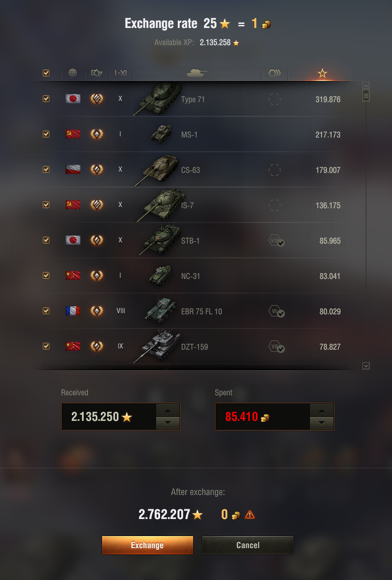Sort list by elite status icon

(x=96, y=73)
